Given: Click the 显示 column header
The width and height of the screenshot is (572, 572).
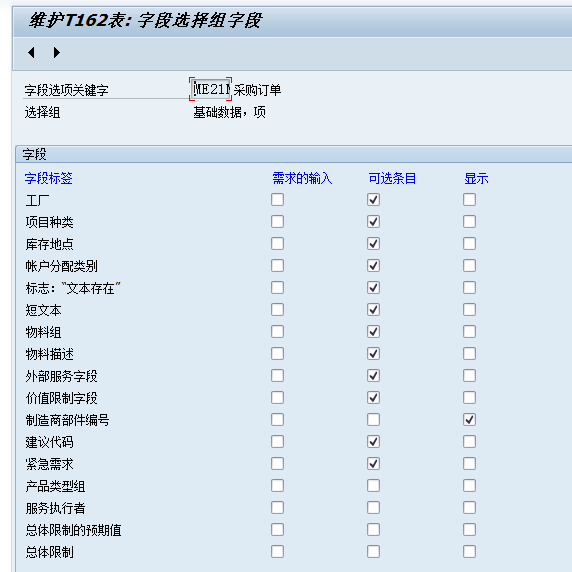Looking at the screenshot, I should point(476,178).
